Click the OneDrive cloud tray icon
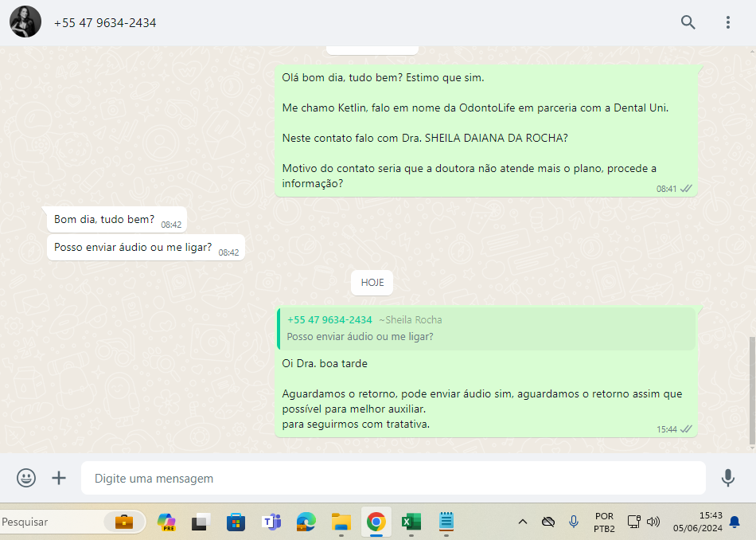 (548, 522)
